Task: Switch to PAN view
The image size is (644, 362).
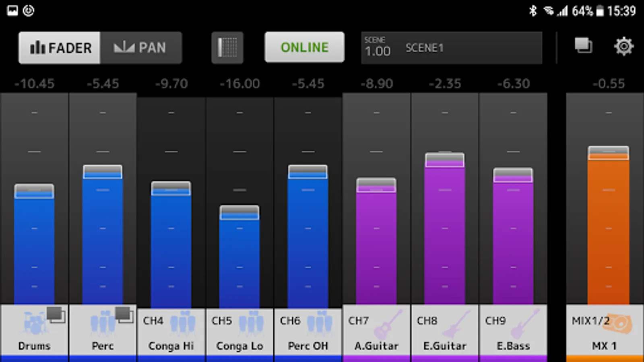Action: point(141,48)
